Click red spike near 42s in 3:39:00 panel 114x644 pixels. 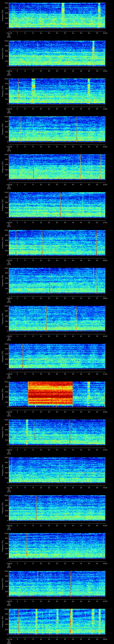[x=76, y=318]
